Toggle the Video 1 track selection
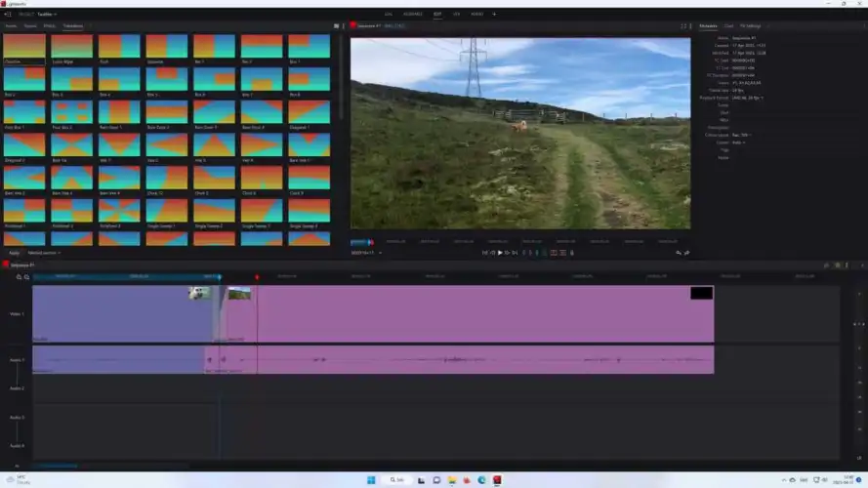The image size is (868, 488). pos(17,314)
